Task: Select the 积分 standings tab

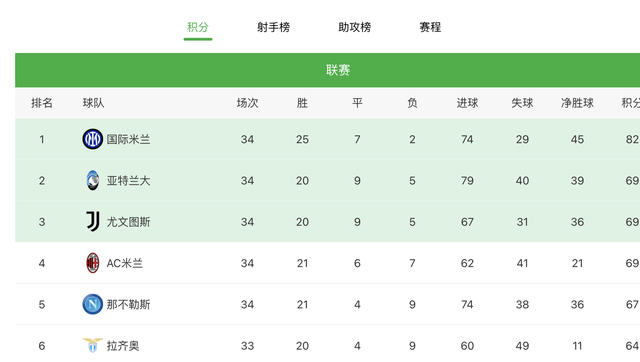Action: [198, 27]
